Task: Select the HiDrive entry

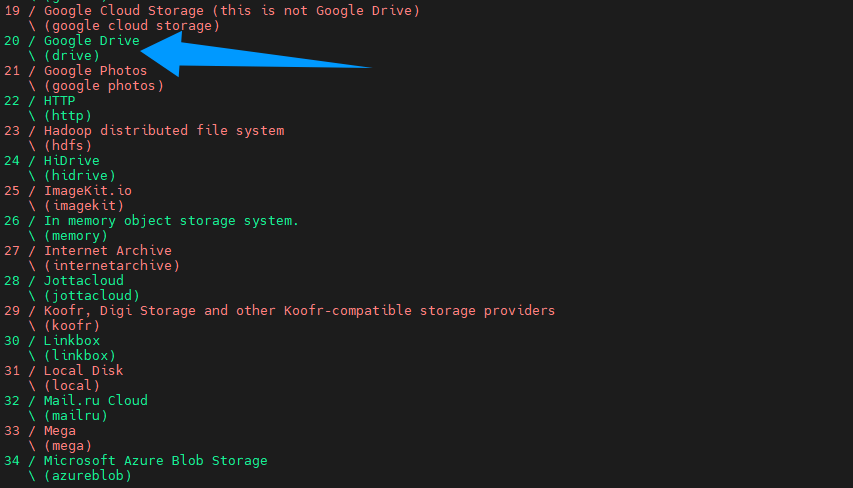Action: (71, 160)
